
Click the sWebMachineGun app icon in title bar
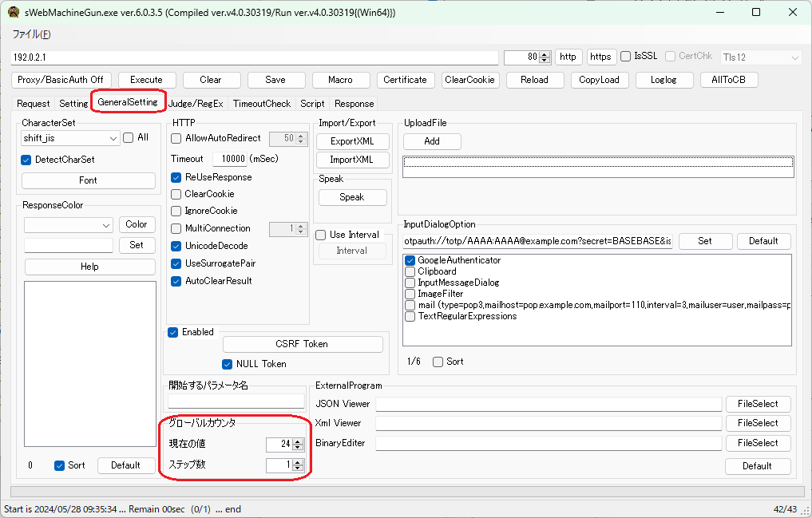point(14,13)
